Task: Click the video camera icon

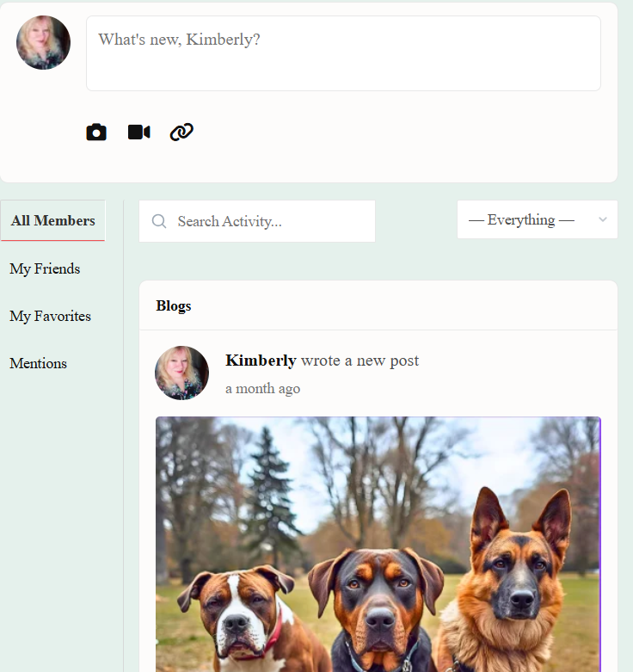Action: pos(138,133)
